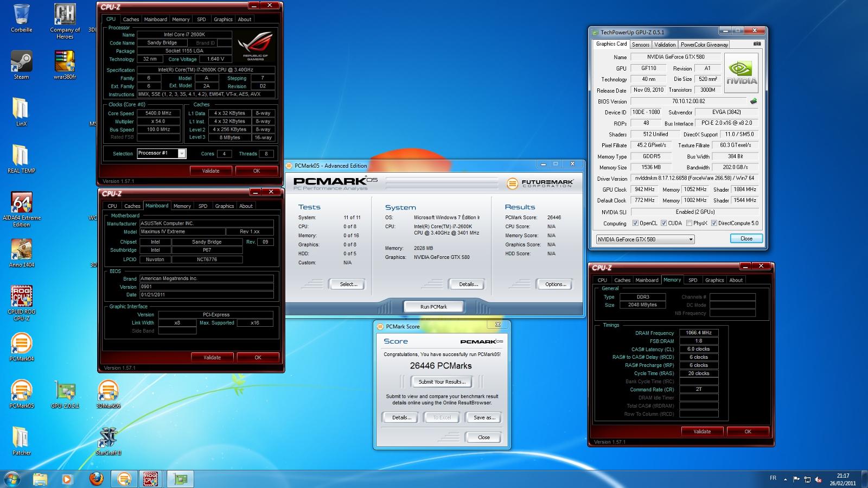Switch to ROG CPU-Z taskbar button

(x=150, y=479)
